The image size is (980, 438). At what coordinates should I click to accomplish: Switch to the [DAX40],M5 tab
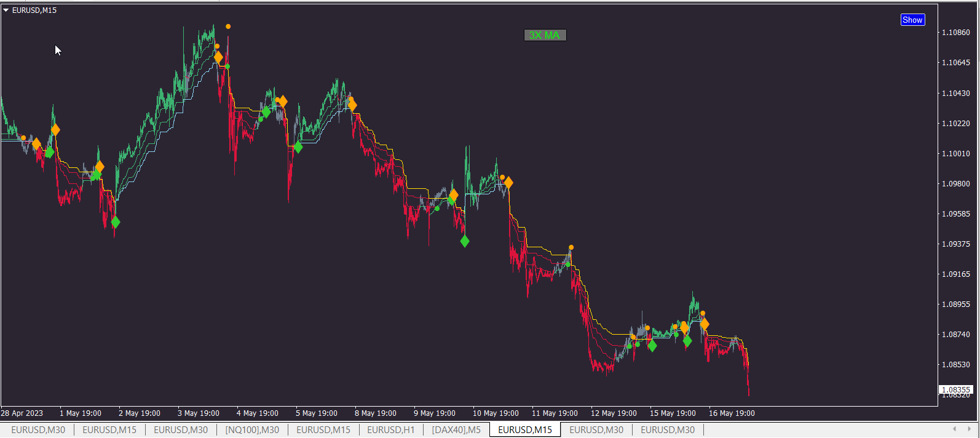point(456,430)
